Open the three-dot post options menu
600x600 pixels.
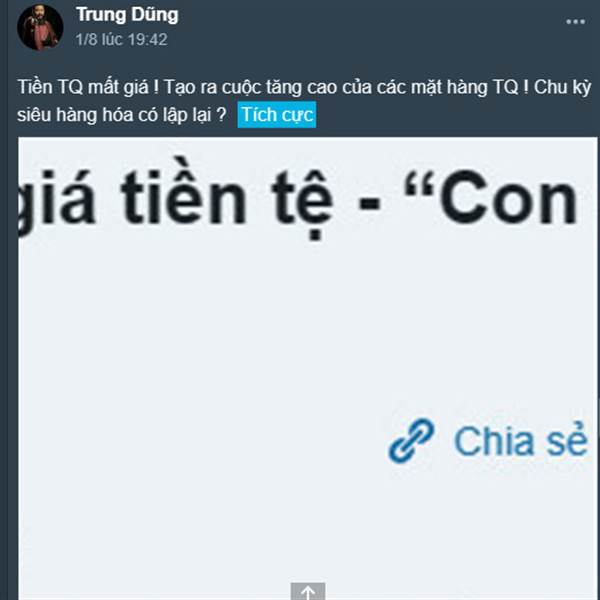click(575, 22)
